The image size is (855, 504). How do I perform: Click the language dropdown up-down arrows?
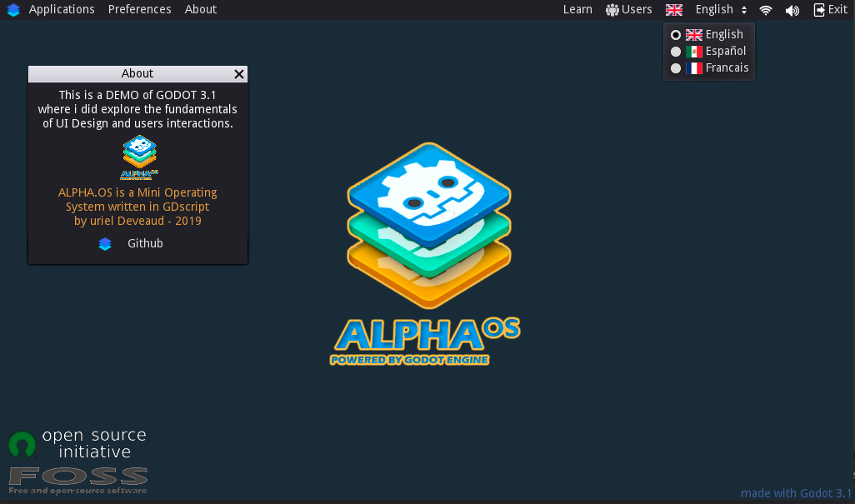click(x=744, y=10)
